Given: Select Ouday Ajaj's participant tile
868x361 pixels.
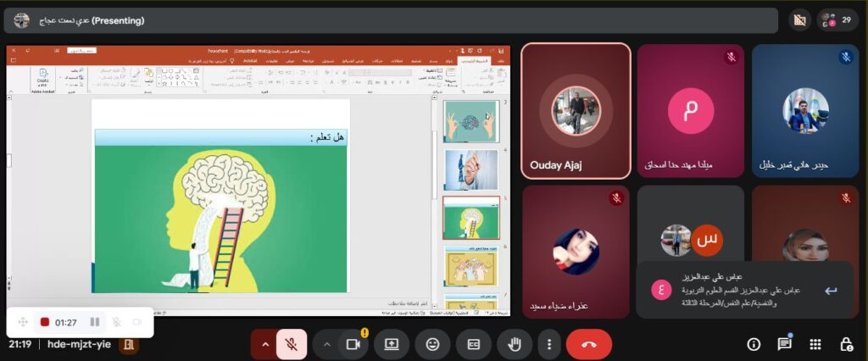Looking at the screenshot, I should tap(576, 110).
